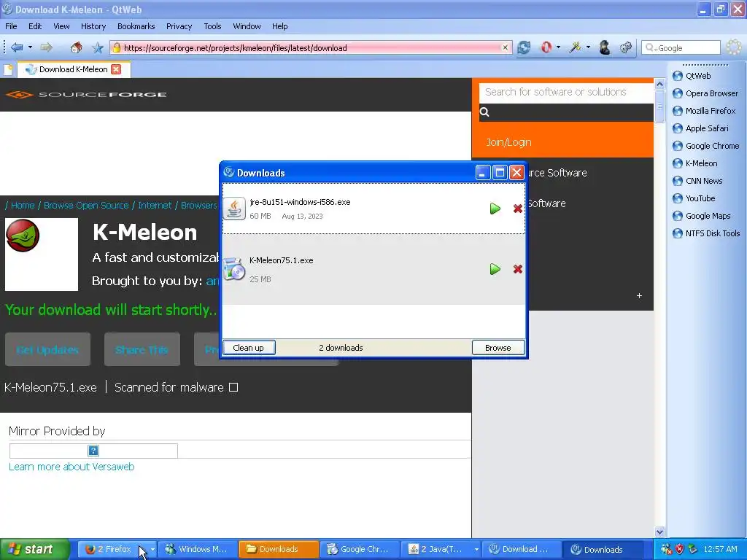The width and height of the screenshot is (747, 560).
Task: Select K-Meleon75.1.exe in the downloads list
Action: 281,260
